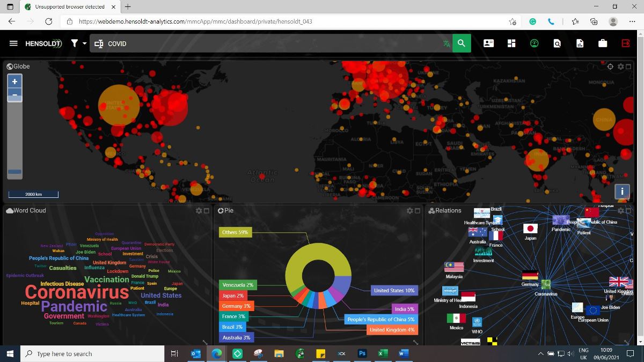The height and width of the screenshot is (362, 644).
Task: Open the dashboard layout grid icon
Action: pyautogui.click(x=511, y=43)
